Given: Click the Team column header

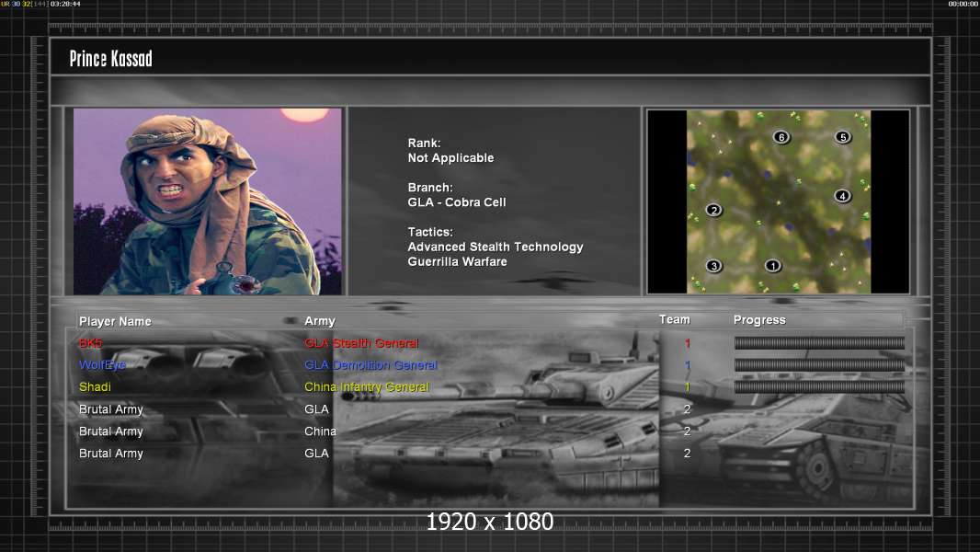Looking at the screenshot, I should click(674, 319).
